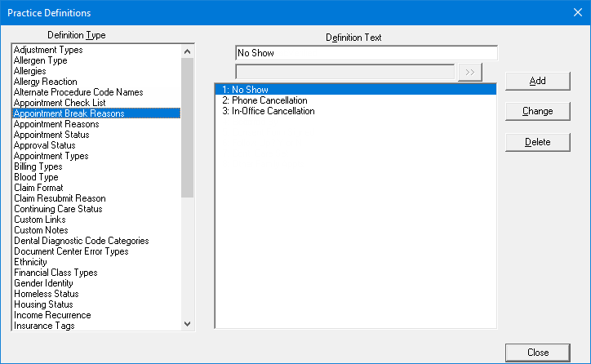591x364 pixels.
Task: Select Blood Type in the list
Action: click(x=96, y=177)
